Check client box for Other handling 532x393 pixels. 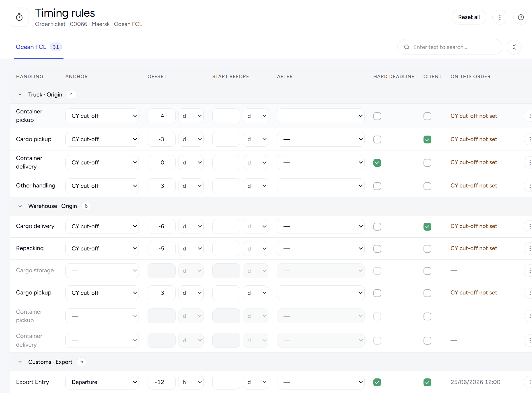pyautogui.click(x=427, y=186)
